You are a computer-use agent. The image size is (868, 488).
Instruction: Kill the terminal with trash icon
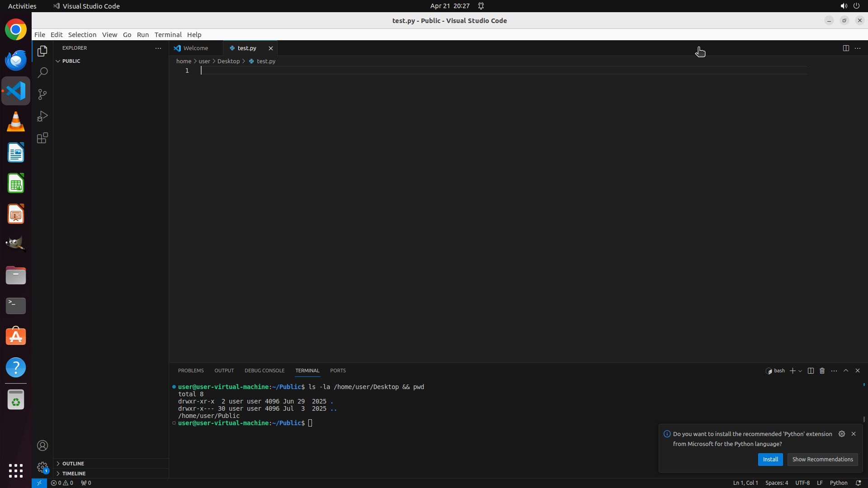pyautogui.click(x=822, y=371)
